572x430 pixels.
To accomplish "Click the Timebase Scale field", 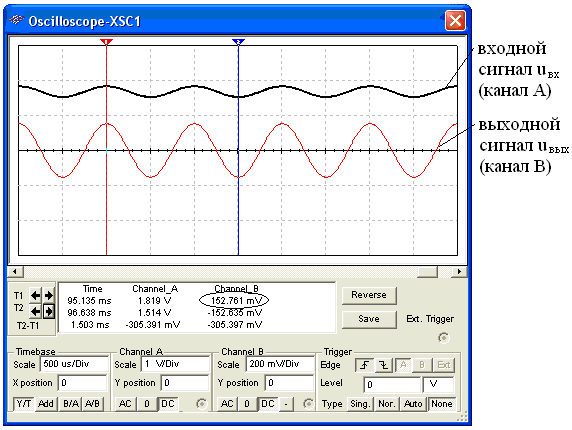I will [x=74, y=364].
